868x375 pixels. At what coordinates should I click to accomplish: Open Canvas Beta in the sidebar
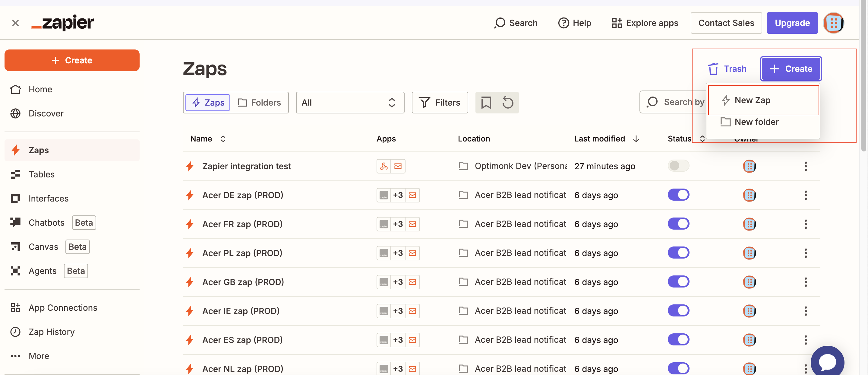tap(72, 247)
